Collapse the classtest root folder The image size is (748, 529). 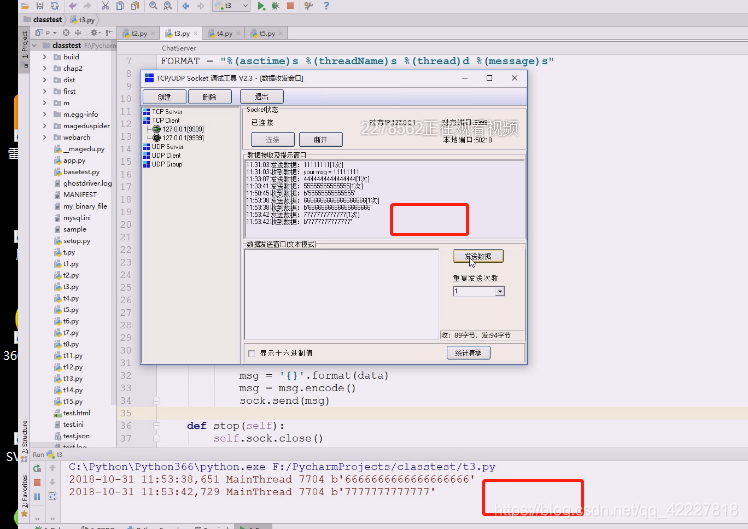tap(34, 45)
